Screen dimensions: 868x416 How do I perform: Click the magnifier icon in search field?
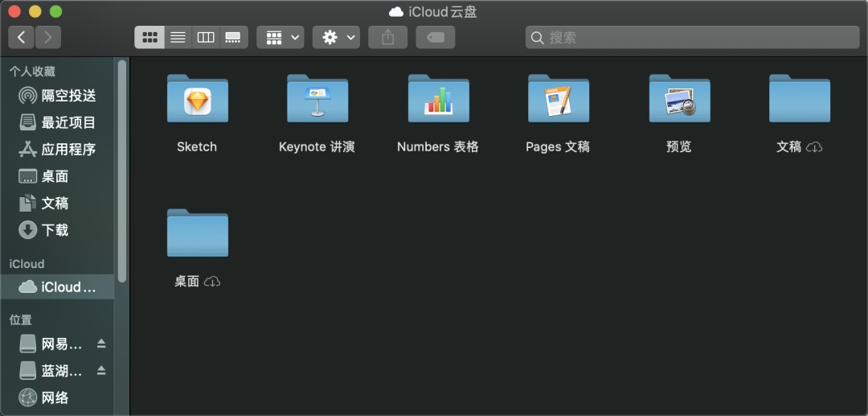click(x=537, y=38)
